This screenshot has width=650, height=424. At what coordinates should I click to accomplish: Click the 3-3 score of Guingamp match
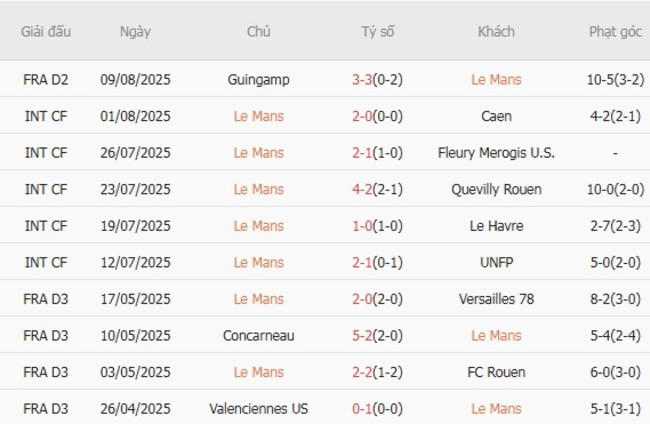(363, 80)
